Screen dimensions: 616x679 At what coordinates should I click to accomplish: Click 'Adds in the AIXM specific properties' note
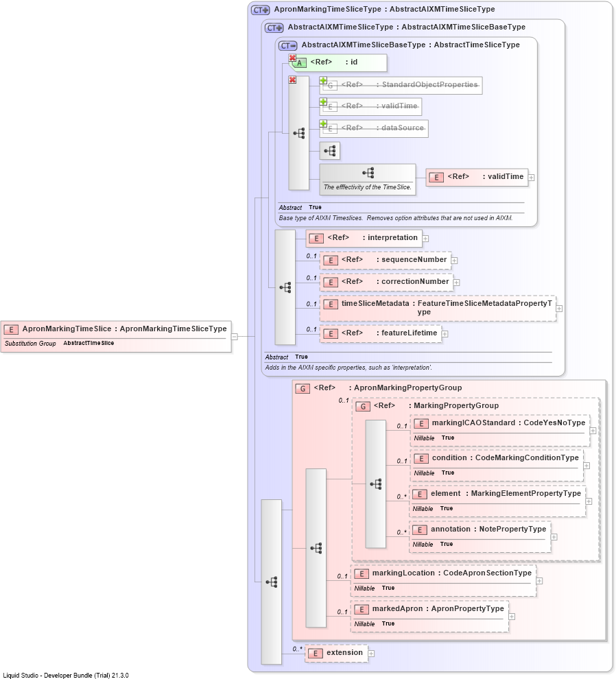(x=348, y=367)
